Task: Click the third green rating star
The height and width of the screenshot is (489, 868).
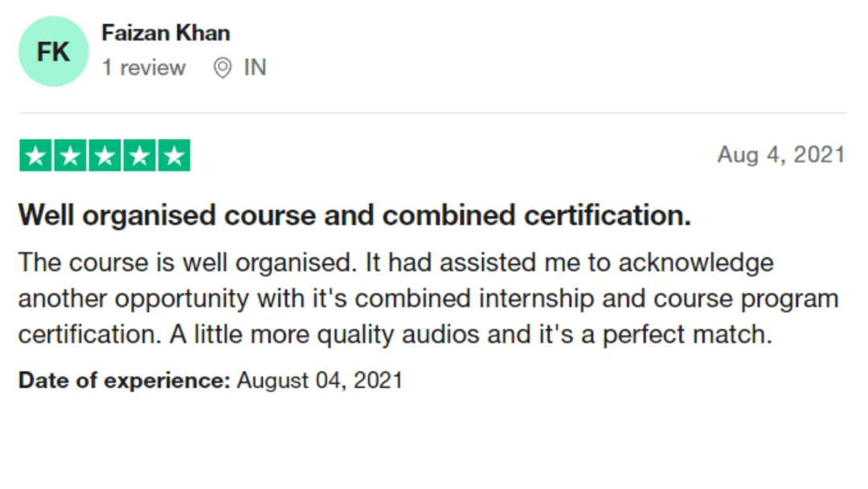Action: pos(104,155)
